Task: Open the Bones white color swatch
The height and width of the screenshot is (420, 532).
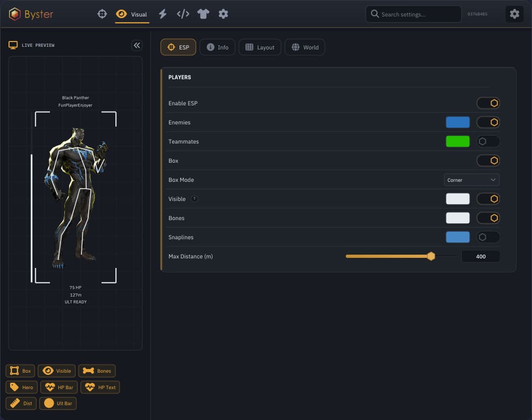Action: 458,218
